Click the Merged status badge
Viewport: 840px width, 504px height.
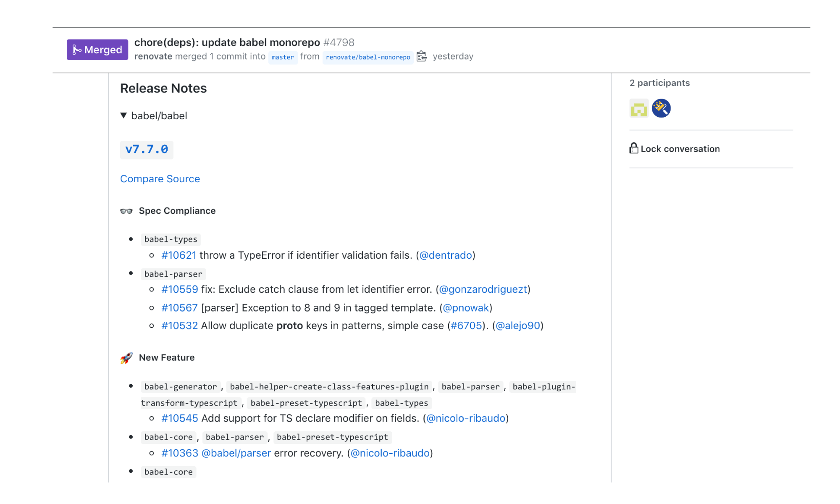97,50
